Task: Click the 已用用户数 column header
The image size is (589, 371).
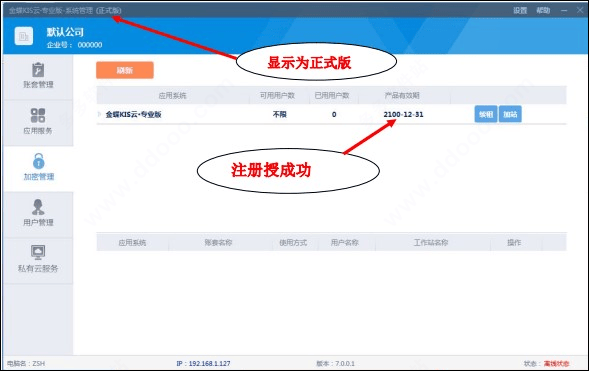Action: tap(332, 95)
